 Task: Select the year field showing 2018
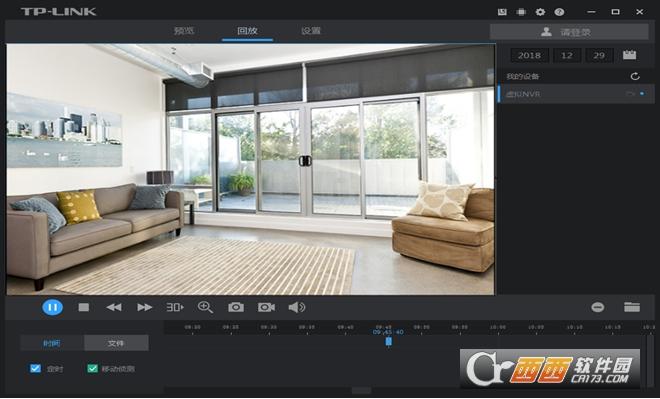pyautogui.click(x=530, y=55)
